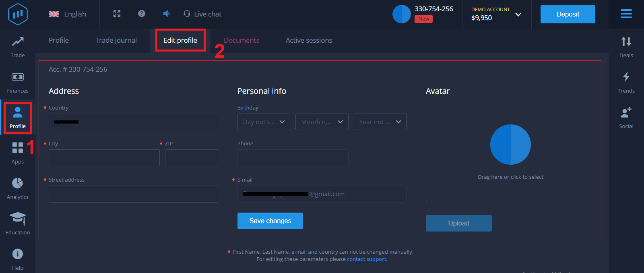Expand the birthday Month dropdown
The width and height of the screenshot is (644, 273).
tap(322, 122)
